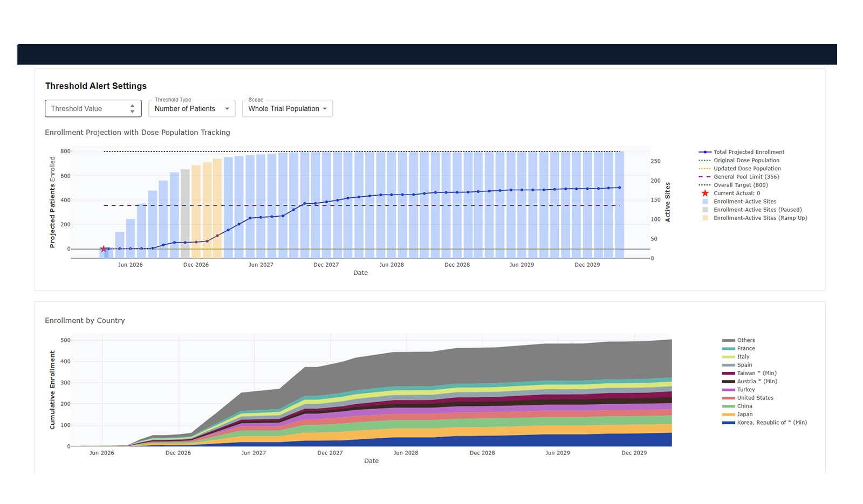
Task: Hide Original Dose Population legend line
Action: tap(746, 160)
